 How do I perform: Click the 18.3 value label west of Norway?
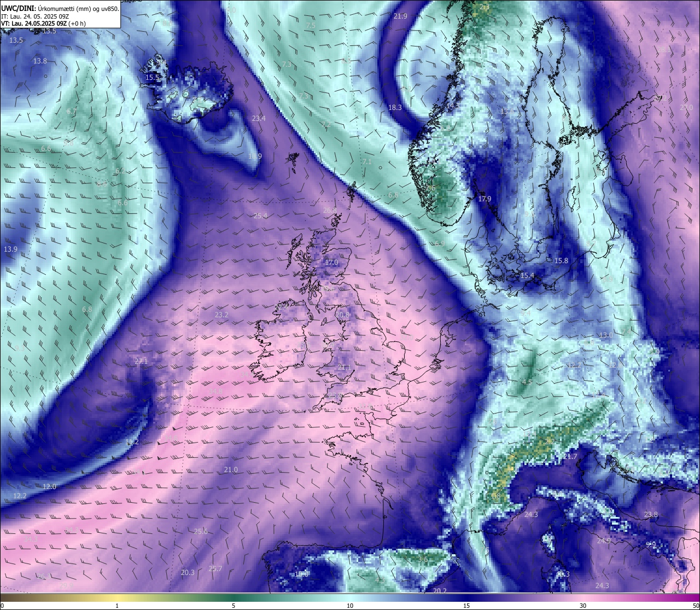click(x=395, y=107)
